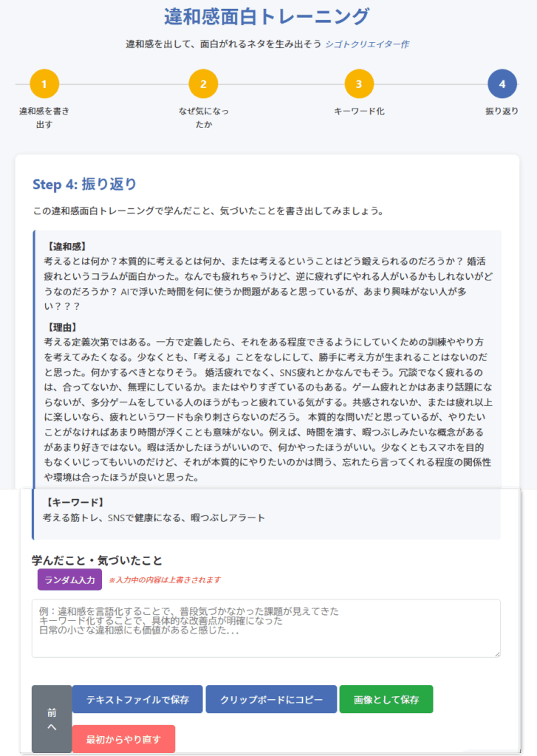Restart with the 最初からやり直す button

coord(123,739)
